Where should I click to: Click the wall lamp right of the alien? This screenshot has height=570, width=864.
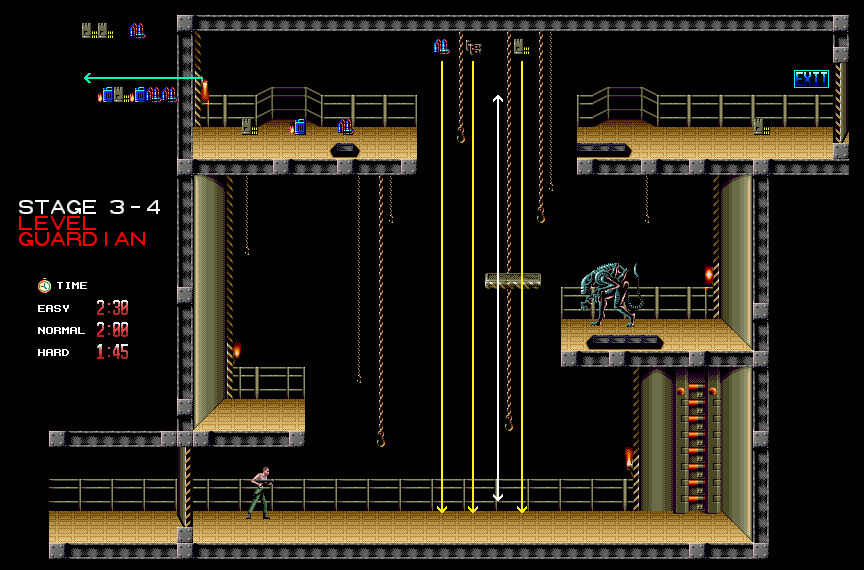(x=709, y=275)
